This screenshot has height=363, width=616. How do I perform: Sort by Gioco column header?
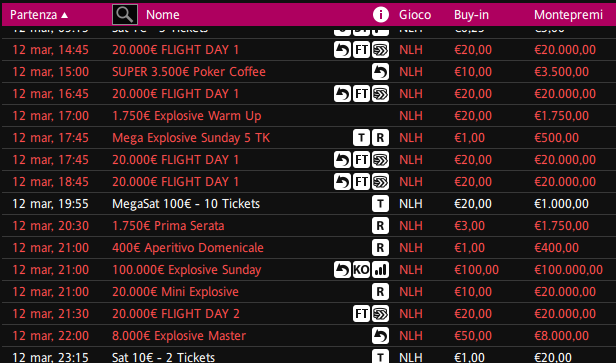point(415,15)
